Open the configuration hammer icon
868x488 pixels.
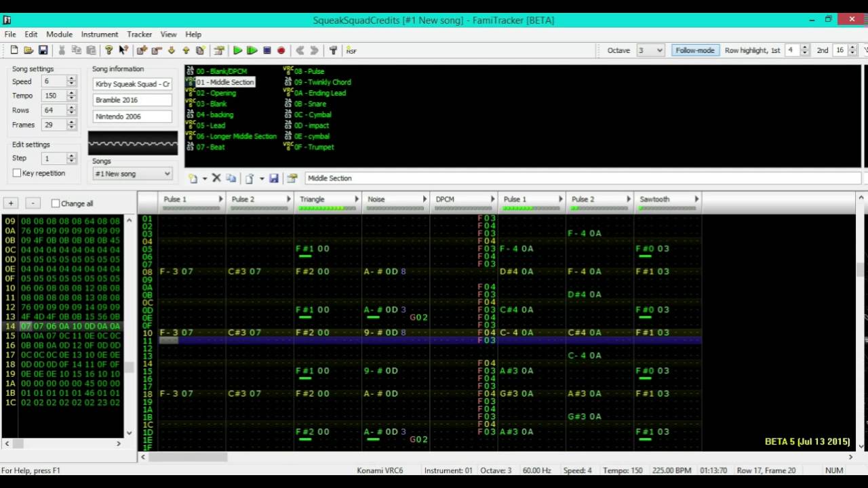[333, 50]
